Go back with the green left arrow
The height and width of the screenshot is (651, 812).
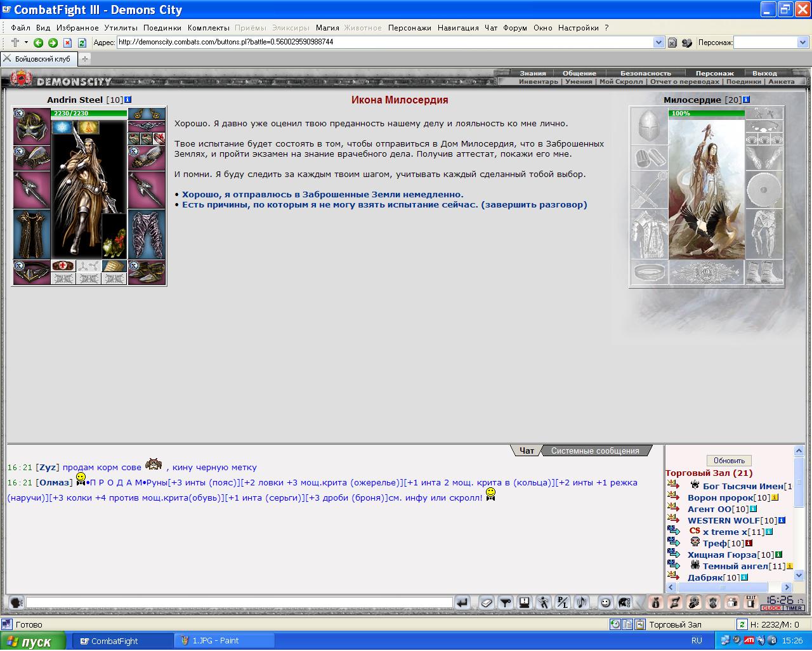coord(39,43)
